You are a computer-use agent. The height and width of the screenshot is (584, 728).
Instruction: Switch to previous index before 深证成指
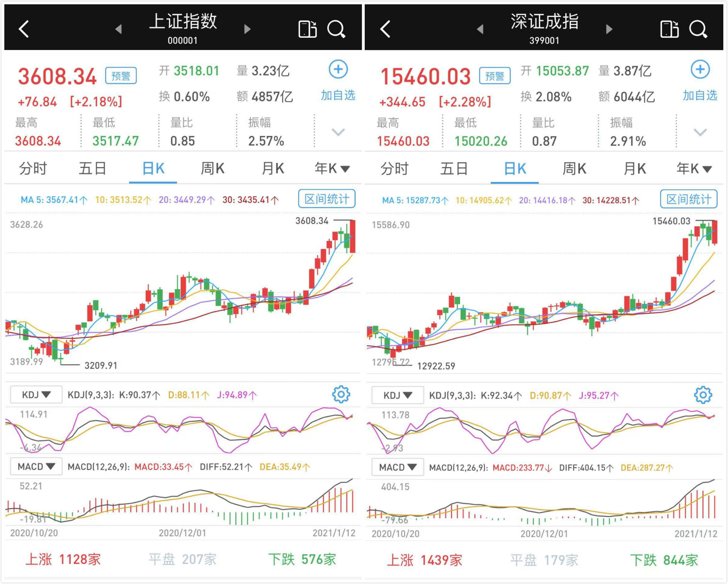[x=480, y=29]
